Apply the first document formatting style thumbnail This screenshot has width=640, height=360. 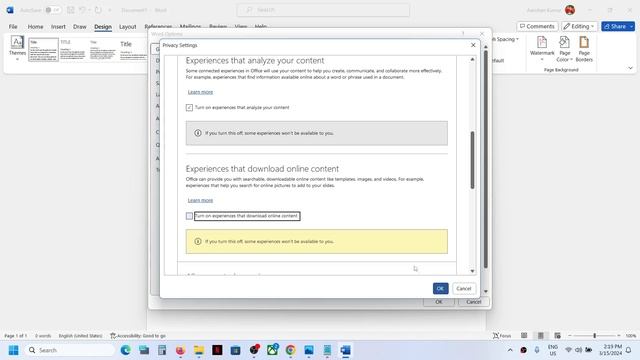coord(43,49)
